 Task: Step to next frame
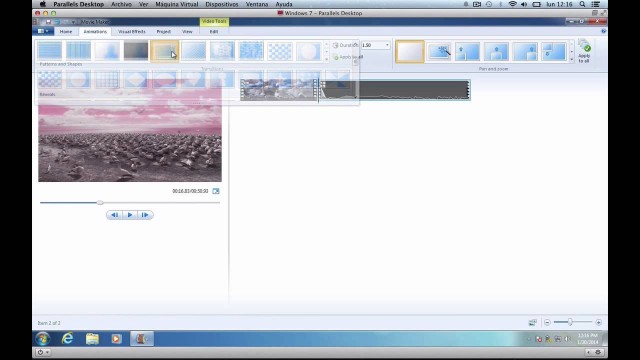(145, 215)
